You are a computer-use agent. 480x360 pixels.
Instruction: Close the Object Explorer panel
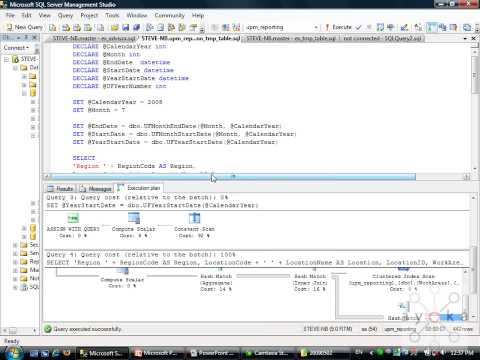click(x=34, y=37)
